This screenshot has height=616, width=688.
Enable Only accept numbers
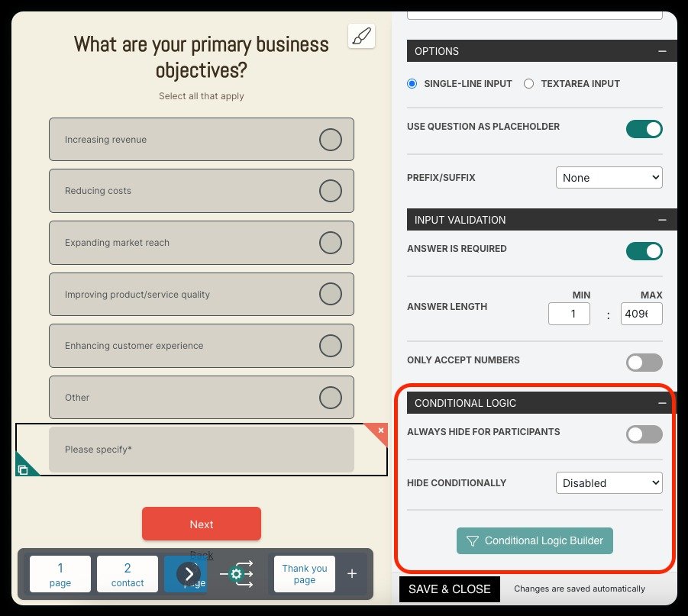pyautogui.click(x=644, y=363)
